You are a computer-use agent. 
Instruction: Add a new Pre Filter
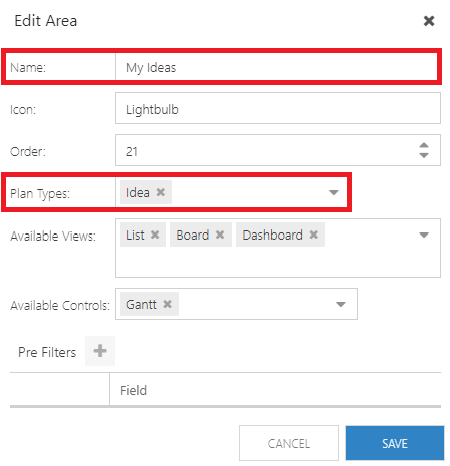click(x=100, y=351)
